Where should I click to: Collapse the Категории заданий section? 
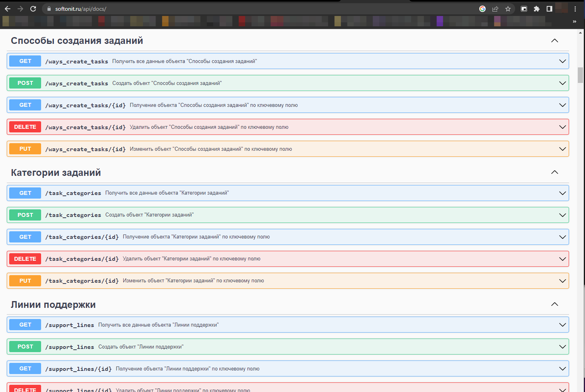(555, 172)
